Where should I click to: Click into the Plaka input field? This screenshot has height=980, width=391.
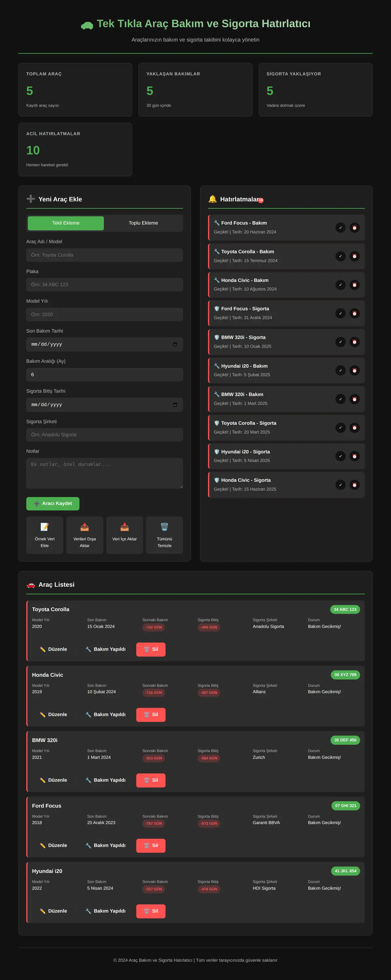tap(105, 284)
